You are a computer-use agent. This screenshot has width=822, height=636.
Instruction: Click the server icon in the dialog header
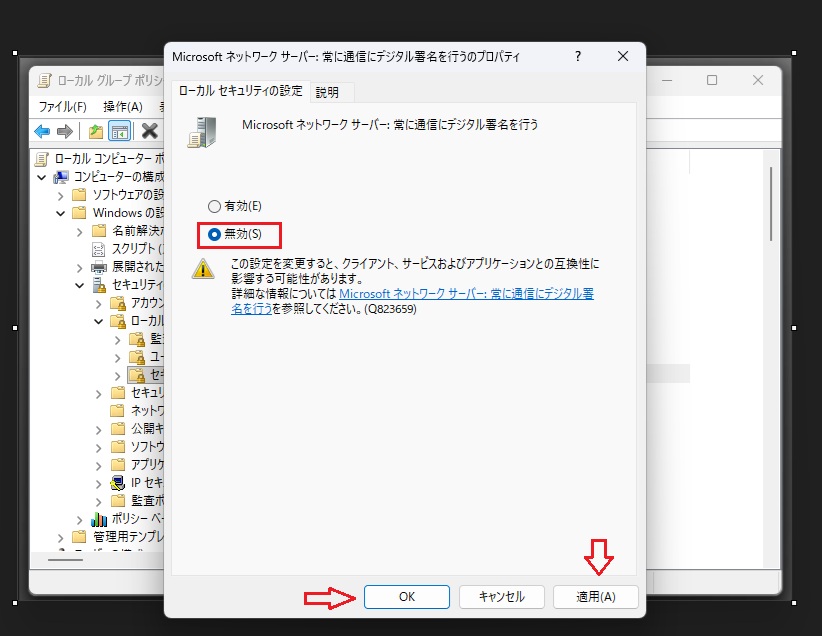202,131
